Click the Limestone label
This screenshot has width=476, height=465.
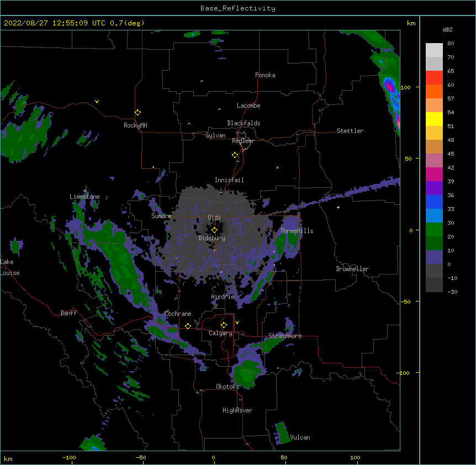(84, 197)
